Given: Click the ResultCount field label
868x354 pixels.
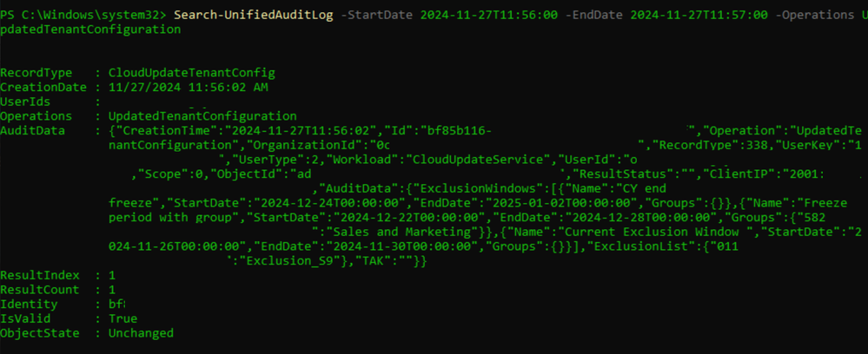Looking at the screenshot, I should pyautogui.click(x=40, y=290).
